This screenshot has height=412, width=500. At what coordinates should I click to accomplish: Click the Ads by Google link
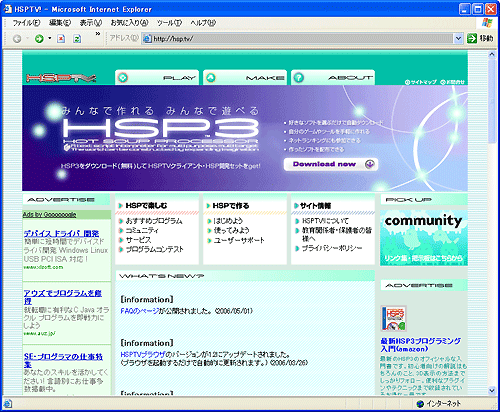tap(49, 215)
